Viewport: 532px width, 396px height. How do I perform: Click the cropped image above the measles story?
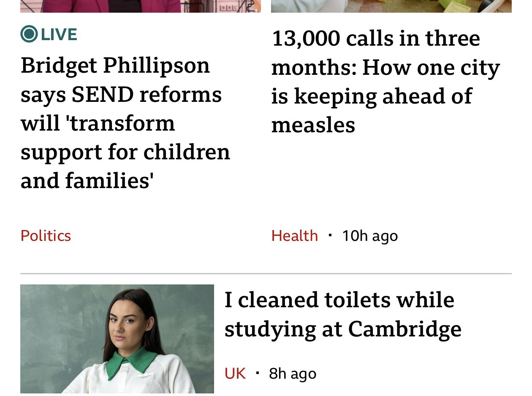coord(391,6)
